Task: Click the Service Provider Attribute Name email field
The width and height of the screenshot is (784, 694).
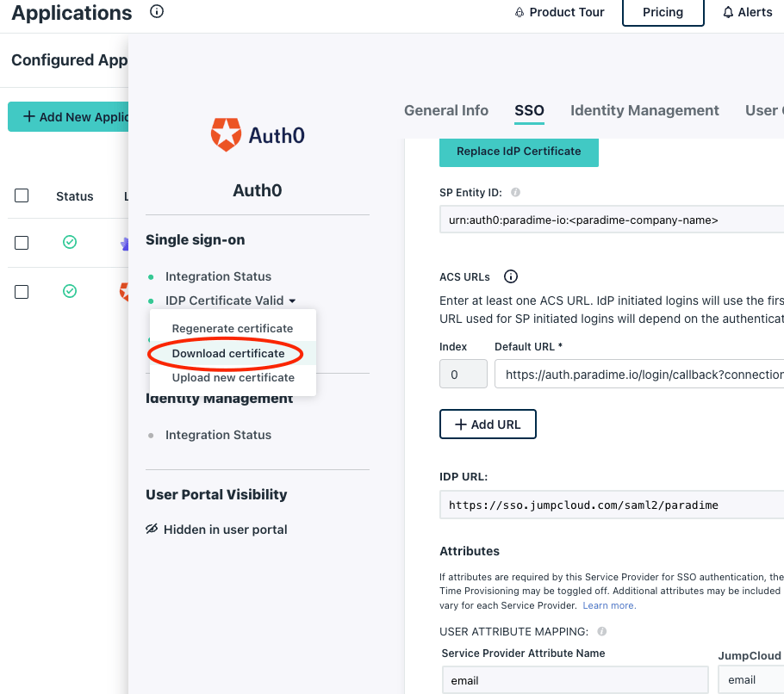Action: tap(575, 680)
